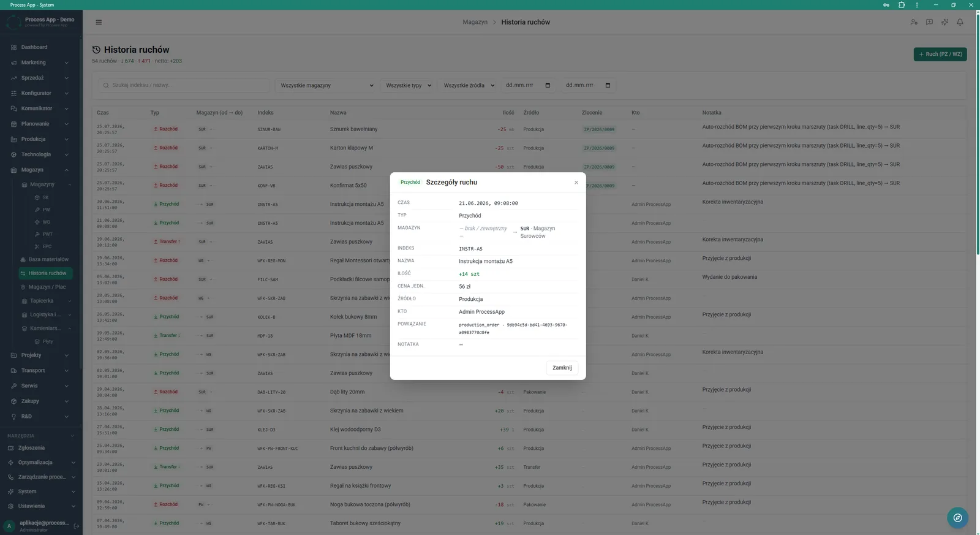The image size is (980, 535).
Task: Expand the Projekty menu
Action: click(x=40, y=355)
